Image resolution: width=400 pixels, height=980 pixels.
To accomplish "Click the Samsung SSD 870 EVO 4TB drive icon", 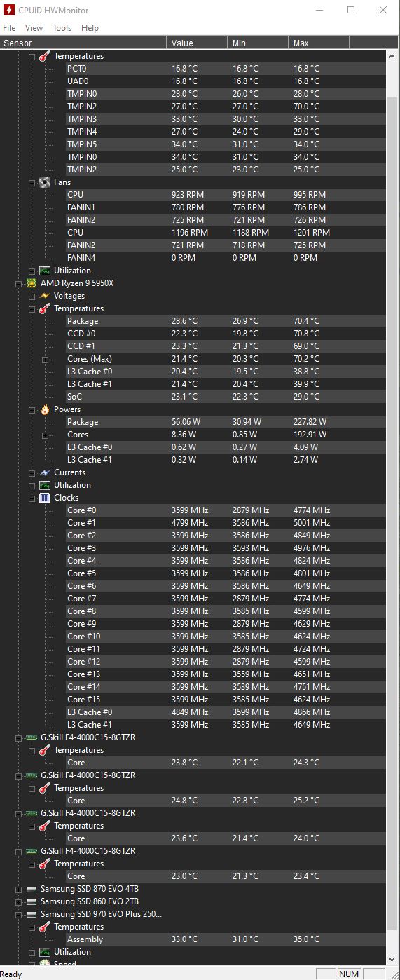I will coord(32,889).
